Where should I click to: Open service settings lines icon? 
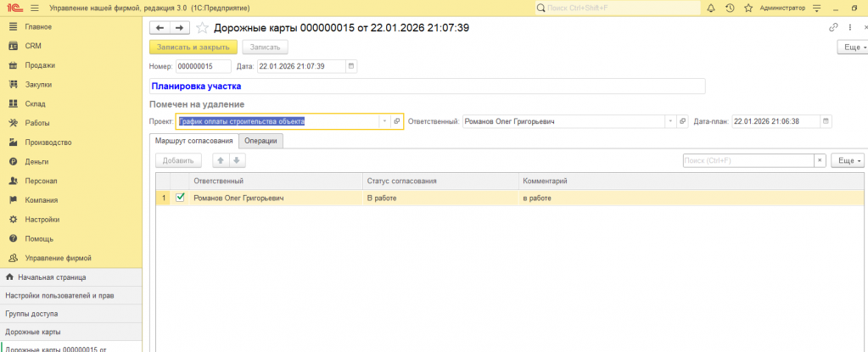(x=816, y=8)
